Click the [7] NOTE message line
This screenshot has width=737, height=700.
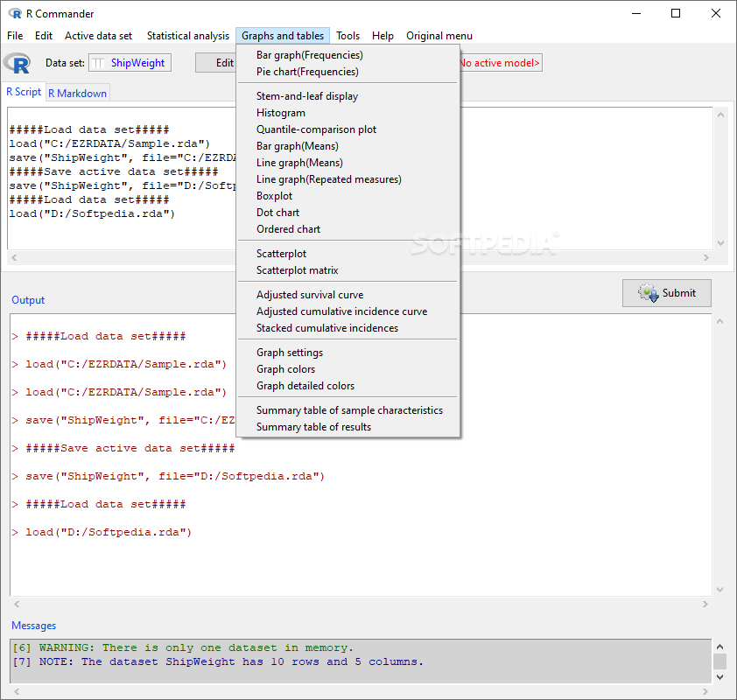pyautogui.click(x=218, y=662)
